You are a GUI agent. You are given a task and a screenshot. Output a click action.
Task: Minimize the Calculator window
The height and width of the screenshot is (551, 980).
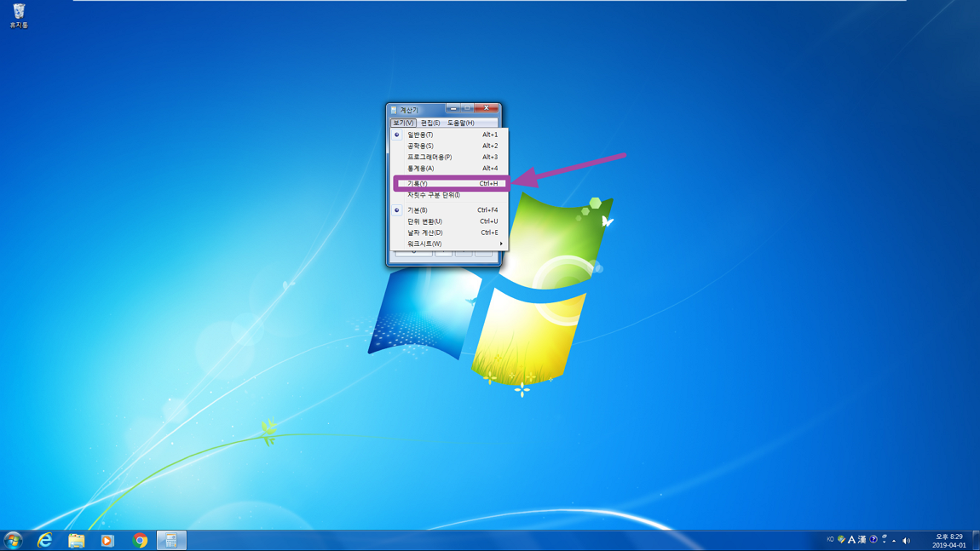[453, 108]
